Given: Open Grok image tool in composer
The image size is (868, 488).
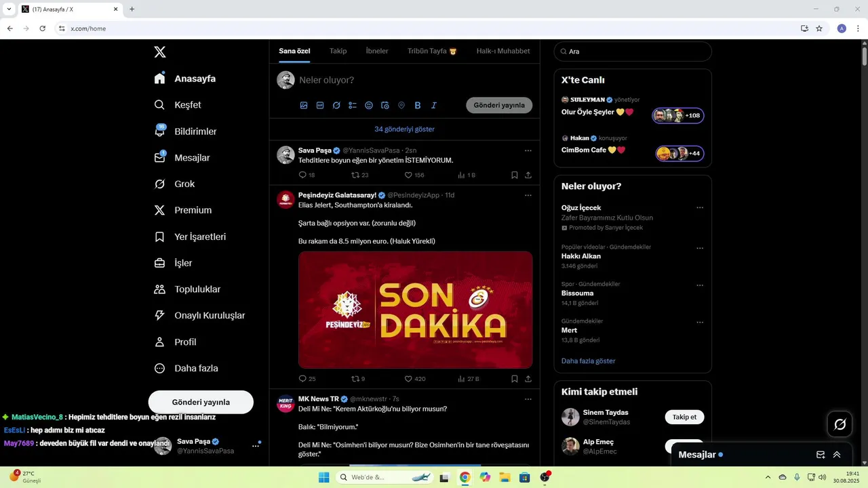Looking at the screenshot, I should 336,106.
